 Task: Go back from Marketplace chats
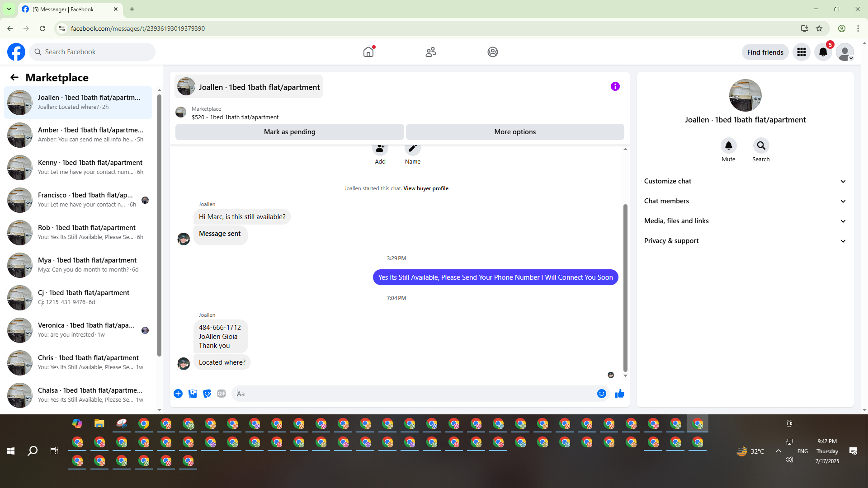pyautogui.click(x=14, y=78)
